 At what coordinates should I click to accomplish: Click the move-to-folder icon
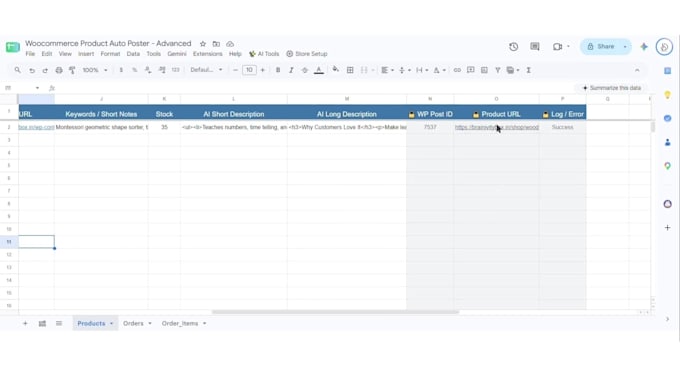(x=216, y=44)
